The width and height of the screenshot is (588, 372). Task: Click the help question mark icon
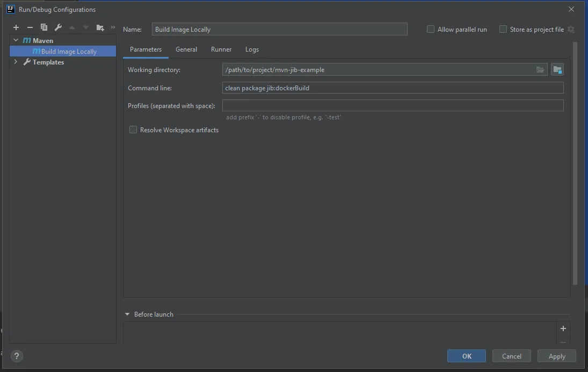tap(17, 356)
